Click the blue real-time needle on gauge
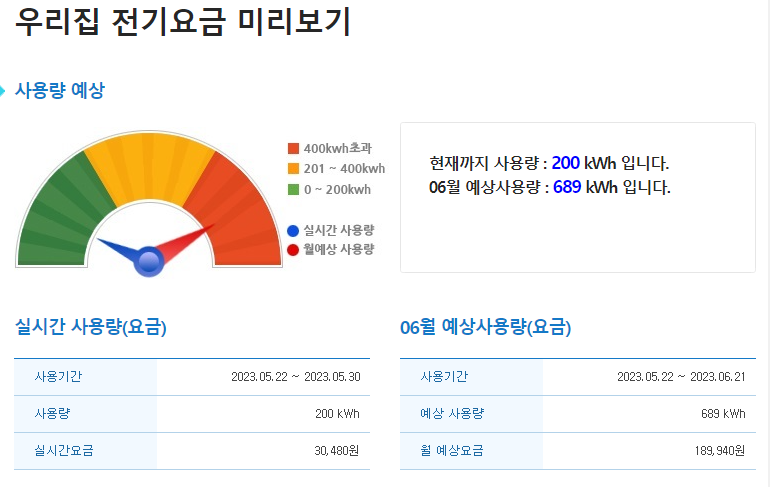This screenshot has height=487, width=770. [x=117, y=247]
